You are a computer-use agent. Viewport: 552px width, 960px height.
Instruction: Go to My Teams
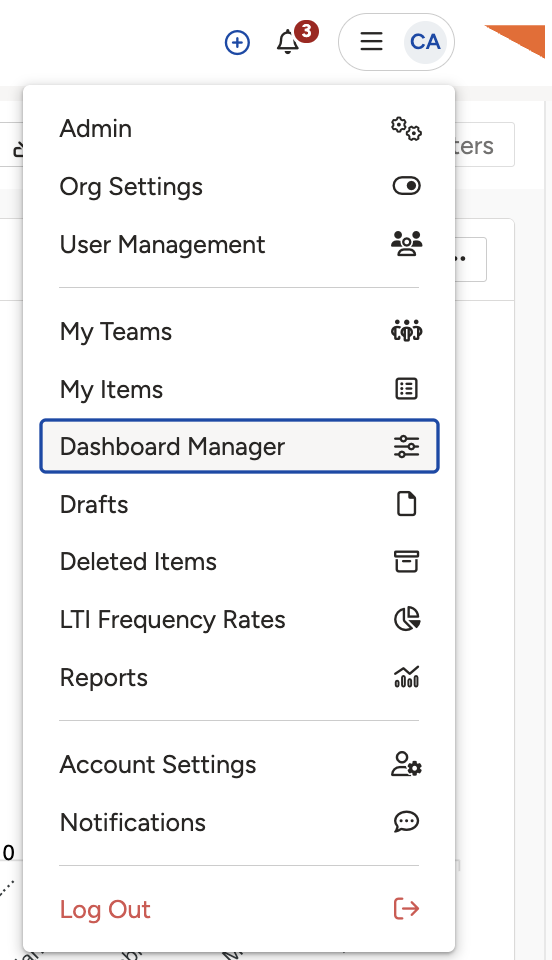pyautogui.click(x=239, y=331)
